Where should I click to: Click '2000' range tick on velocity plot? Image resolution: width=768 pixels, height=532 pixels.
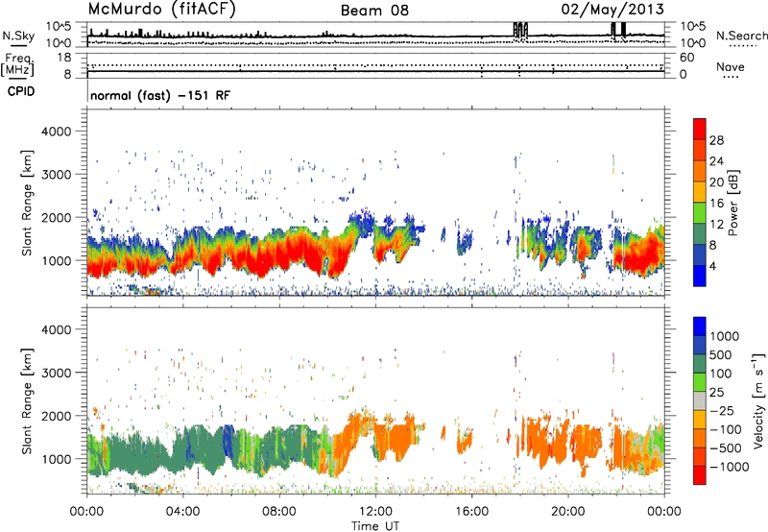pos(56,416)
